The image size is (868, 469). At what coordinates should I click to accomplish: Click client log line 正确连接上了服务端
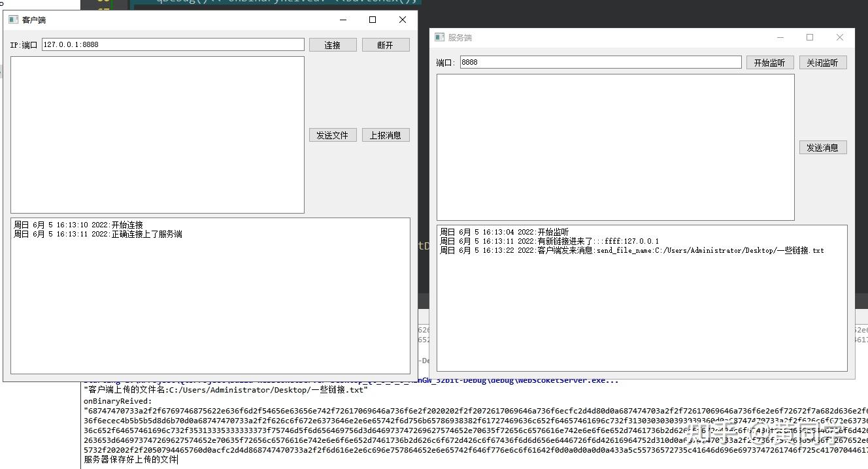98,234
